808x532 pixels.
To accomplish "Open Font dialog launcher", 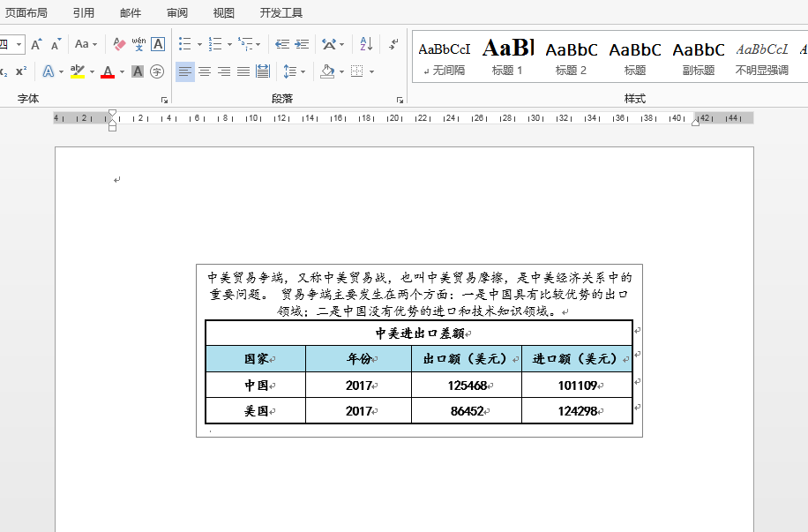I will point(164,100).
